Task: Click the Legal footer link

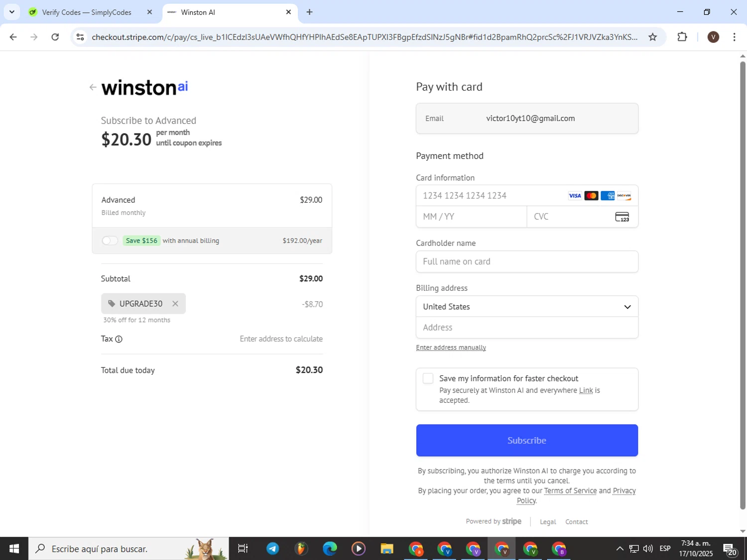Action: click(548, 522)
